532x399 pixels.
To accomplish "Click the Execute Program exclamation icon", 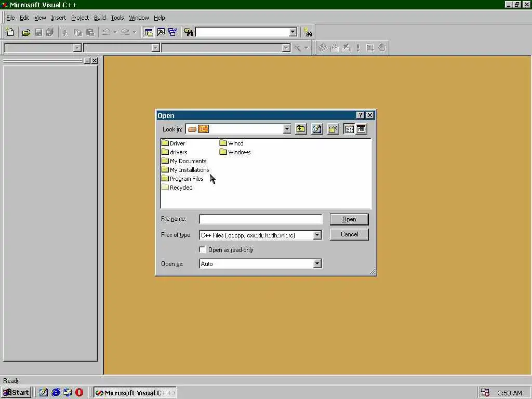I will [358, 48].
